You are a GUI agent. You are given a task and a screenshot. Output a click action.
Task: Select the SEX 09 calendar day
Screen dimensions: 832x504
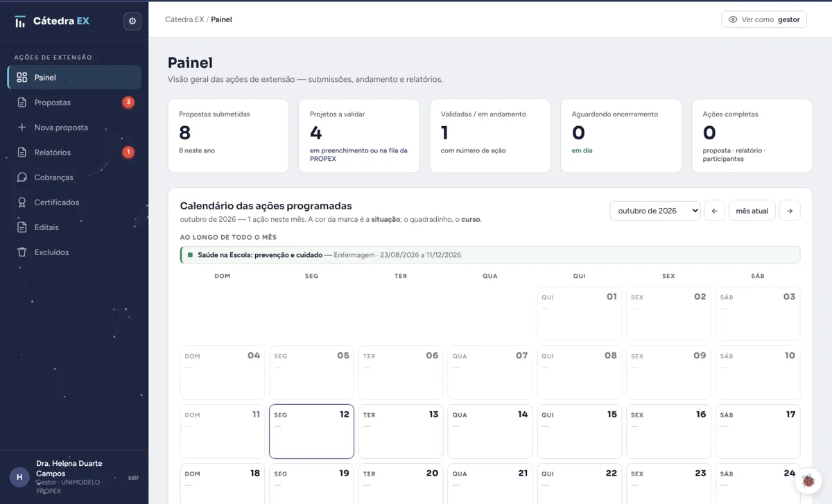(x=668, y=373)
